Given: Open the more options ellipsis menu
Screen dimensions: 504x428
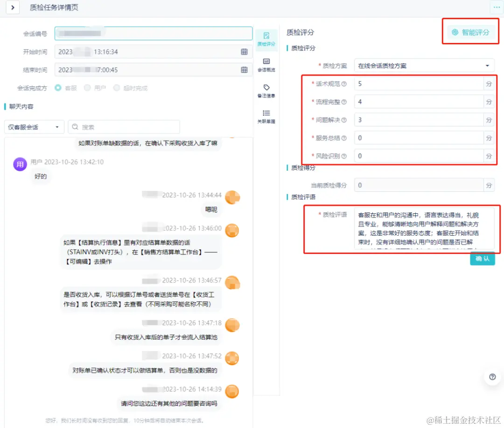Looking at the screenshot, I should click(x=497, y=7).
